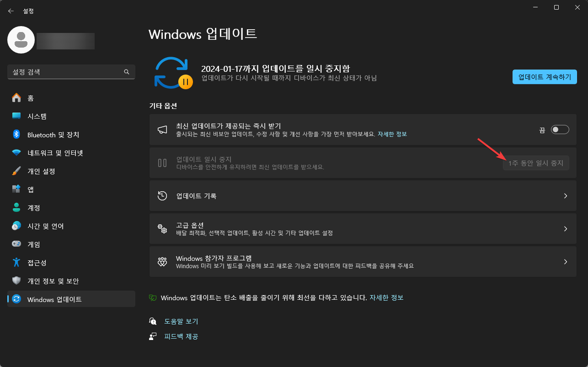Expand the 고급 옵션 row chevron

pyautogui.click(x=566, y=229)
